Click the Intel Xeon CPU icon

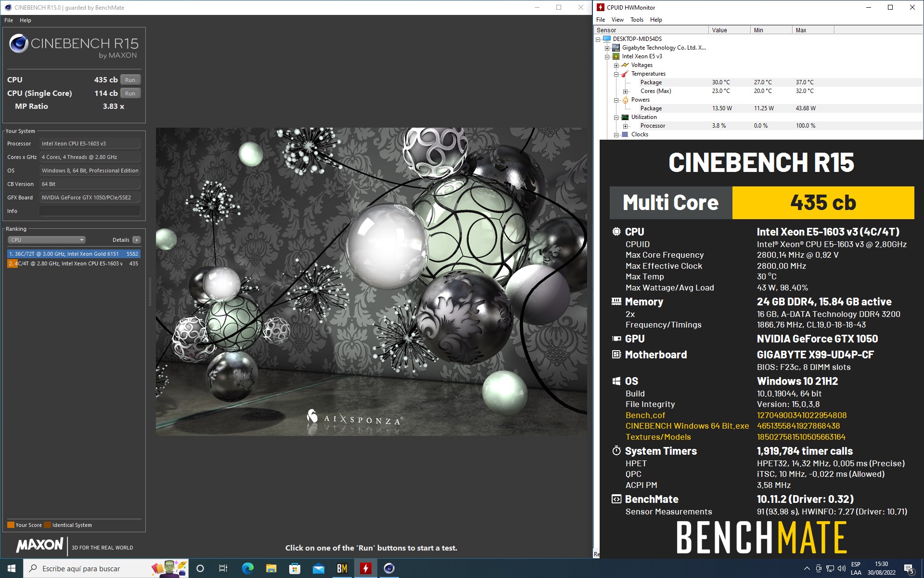pyautogui.click(x=616, y=56)
